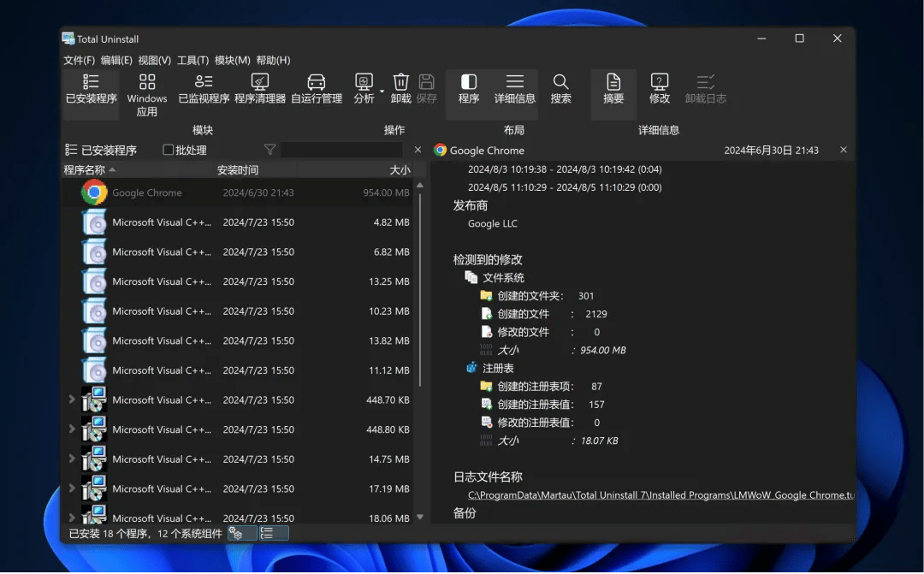Screen dimensions: 924x574
Task: Click the 卸载 uninstall trash icon
Action: 400,88
